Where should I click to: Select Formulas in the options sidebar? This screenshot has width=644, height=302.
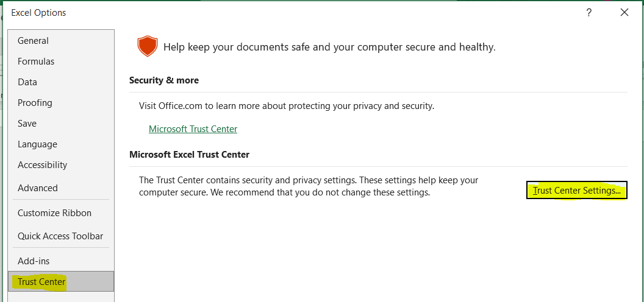coord(36,61)
